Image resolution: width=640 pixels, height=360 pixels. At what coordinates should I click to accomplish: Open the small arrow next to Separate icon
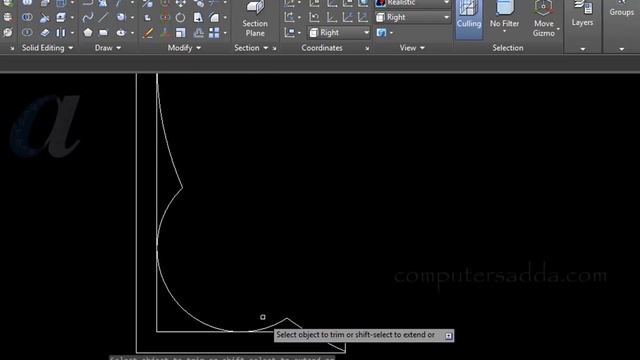click(x=72, y=33)
